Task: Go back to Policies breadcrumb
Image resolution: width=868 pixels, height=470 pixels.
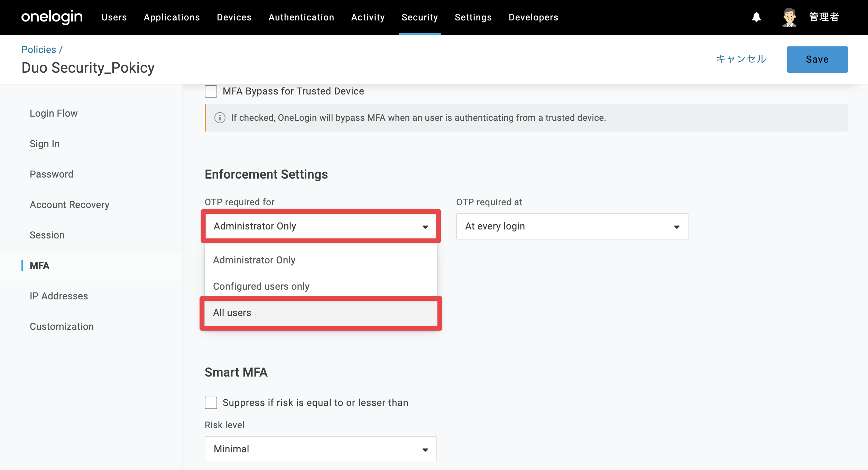Action: [39, 49]
